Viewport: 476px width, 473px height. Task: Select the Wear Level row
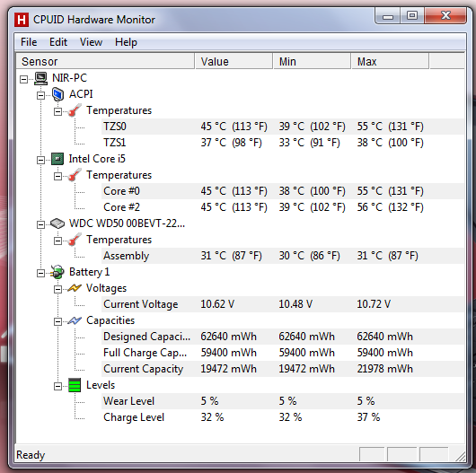(x=283, y=401)
